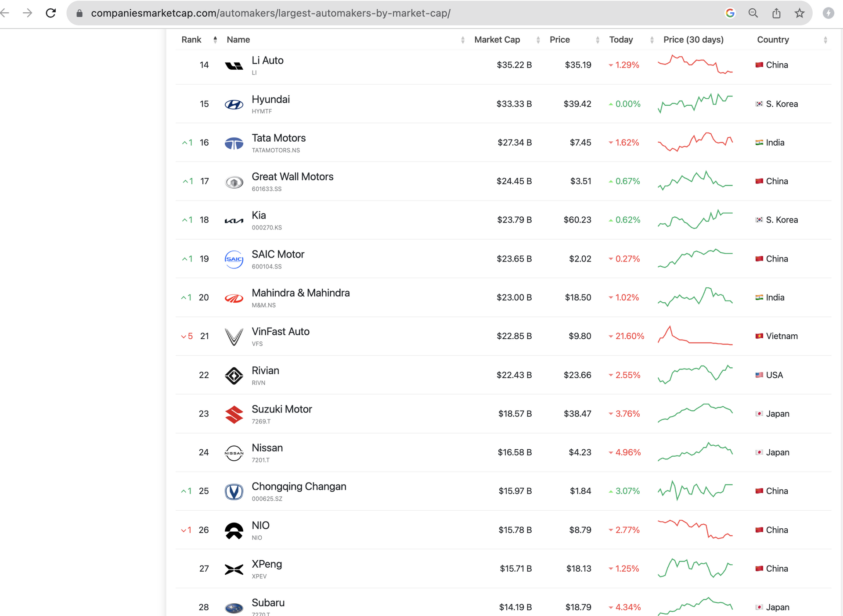Sort table by Price column arrows

point(598,40)
